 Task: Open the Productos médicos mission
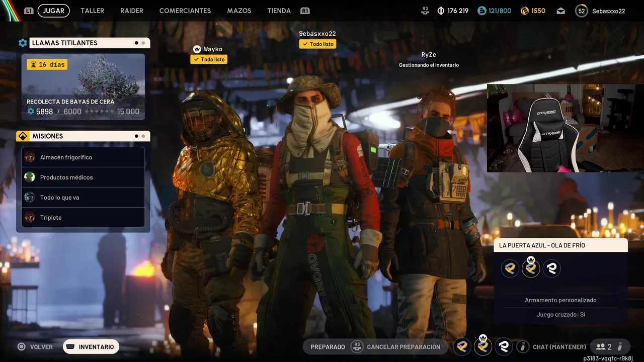tap(83, 177)
